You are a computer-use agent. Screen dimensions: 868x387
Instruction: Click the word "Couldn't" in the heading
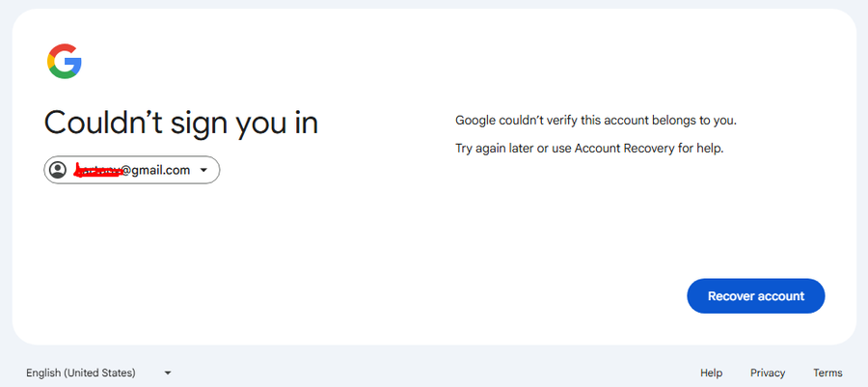(x=103, y=123)
